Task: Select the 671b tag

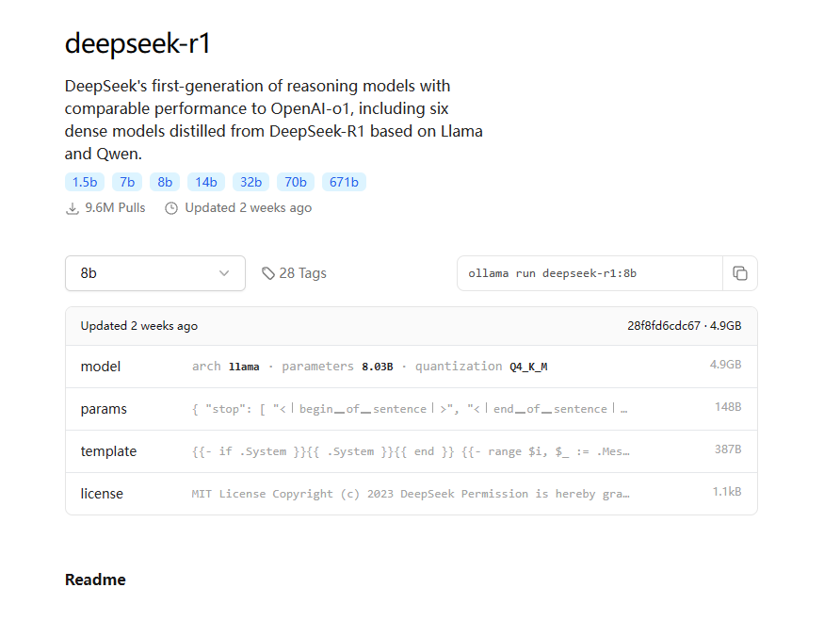Action: point(344,182)
